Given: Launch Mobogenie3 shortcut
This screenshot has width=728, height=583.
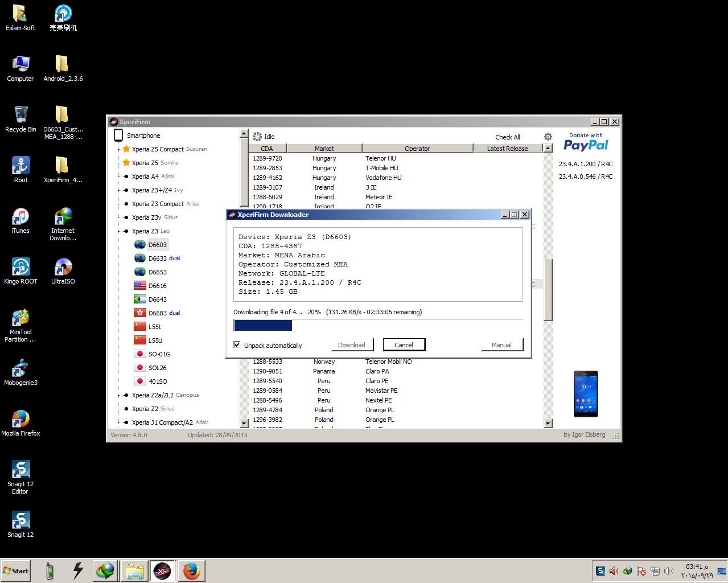Looking at the screenshot, I should (20, 372).
